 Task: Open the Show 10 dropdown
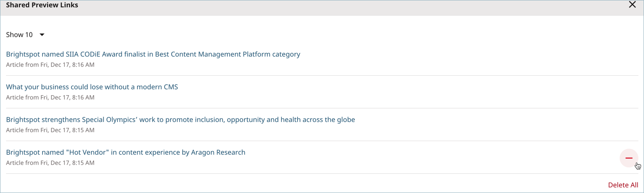(x=25, y=35)
